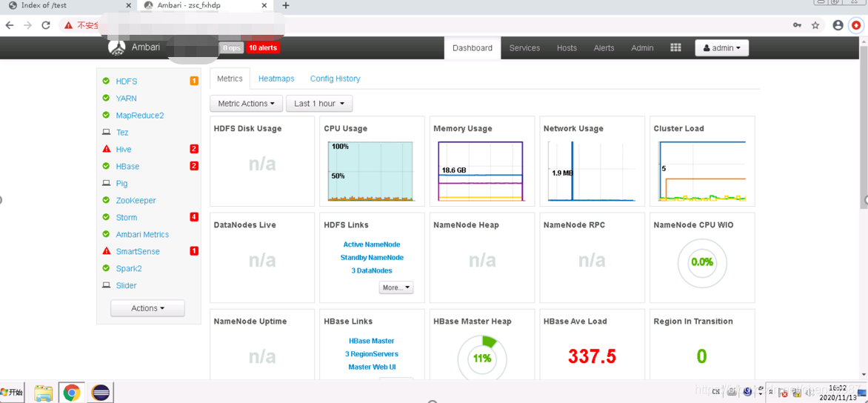Open Eclipse from the taskbar
The width and height of the screenshot is (868, 403).
click(x=100, y=393)
